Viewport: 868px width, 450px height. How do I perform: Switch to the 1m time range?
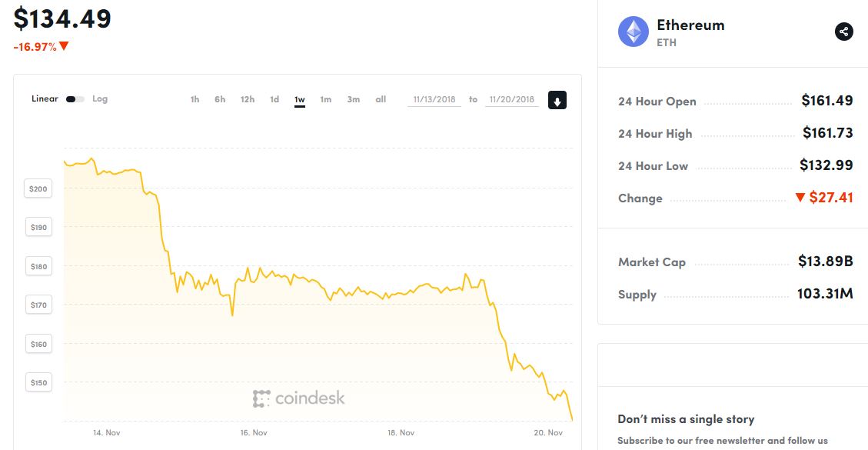click(325, 100)
